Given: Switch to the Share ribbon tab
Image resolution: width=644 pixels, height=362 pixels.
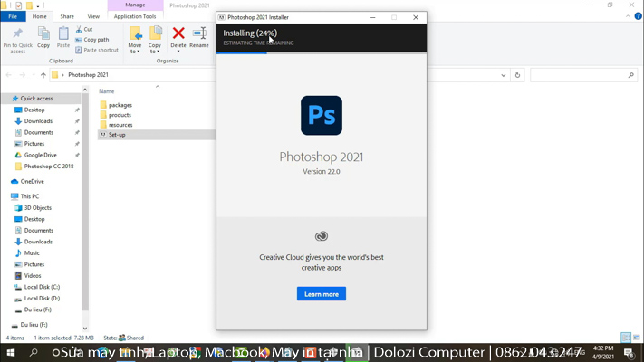Looking at the screenshot, I should click(x=67, y=16).
